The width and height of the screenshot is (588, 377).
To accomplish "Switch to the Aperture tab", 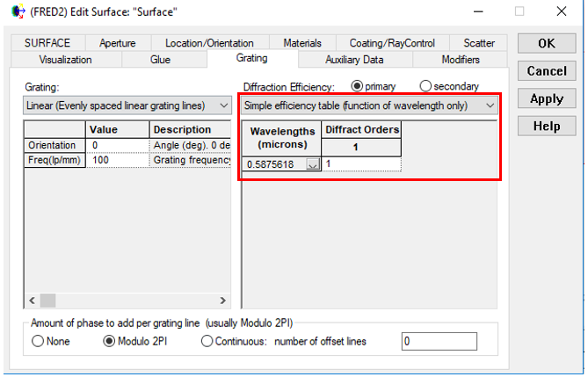I will pos(118,43).
